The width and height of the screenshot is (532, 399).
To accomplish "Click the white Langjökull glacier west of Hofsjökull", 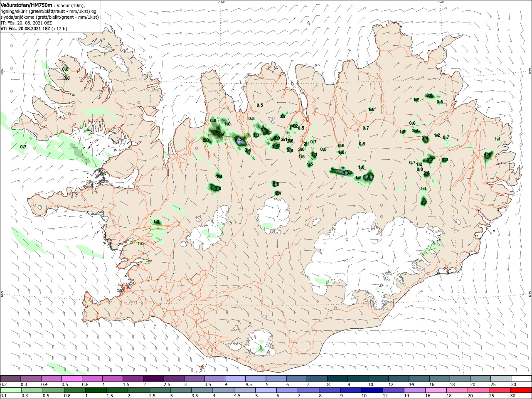I will tap(208, 231).
